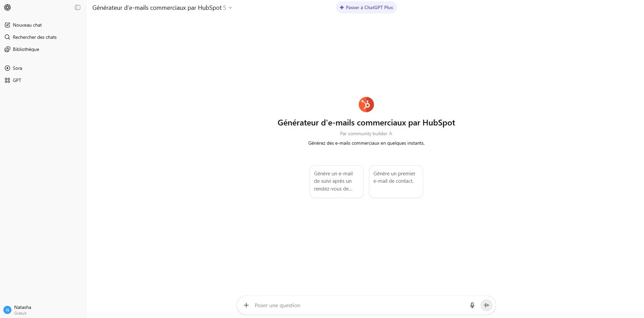Image resolution: width=644 pixels, height=318 pixels.
Task: Click the ChatGPT logo icon
Action: click(7, 7)
